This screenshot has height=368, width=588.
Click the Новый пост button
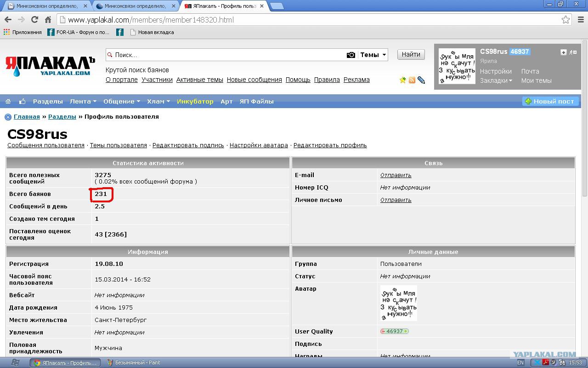tap(550, 101)
